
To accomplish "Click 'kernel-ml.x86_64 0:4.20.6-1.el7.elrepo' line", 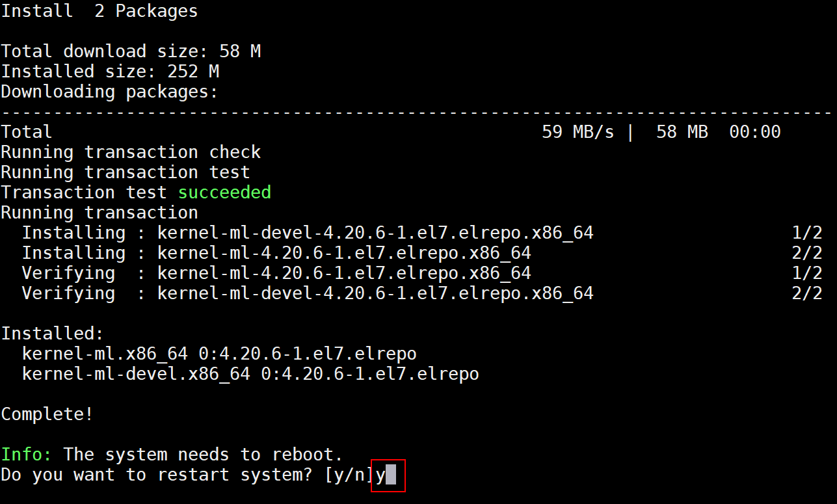I will [x=219, y=354].
